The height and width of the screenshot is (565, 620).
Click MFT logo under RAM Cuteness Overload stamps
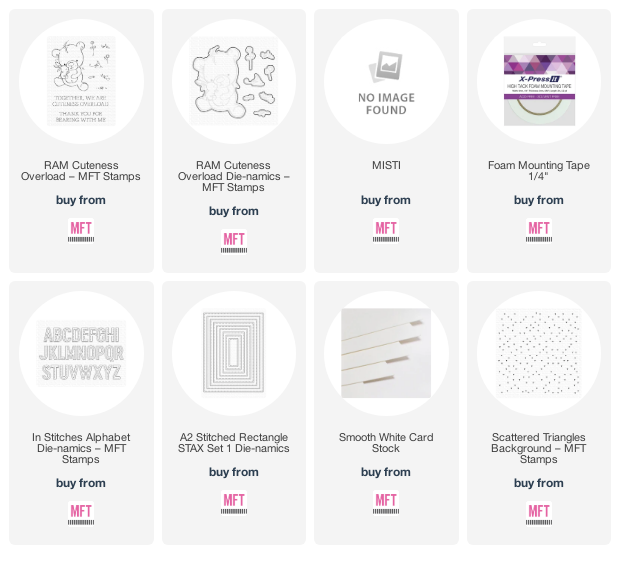81,231
